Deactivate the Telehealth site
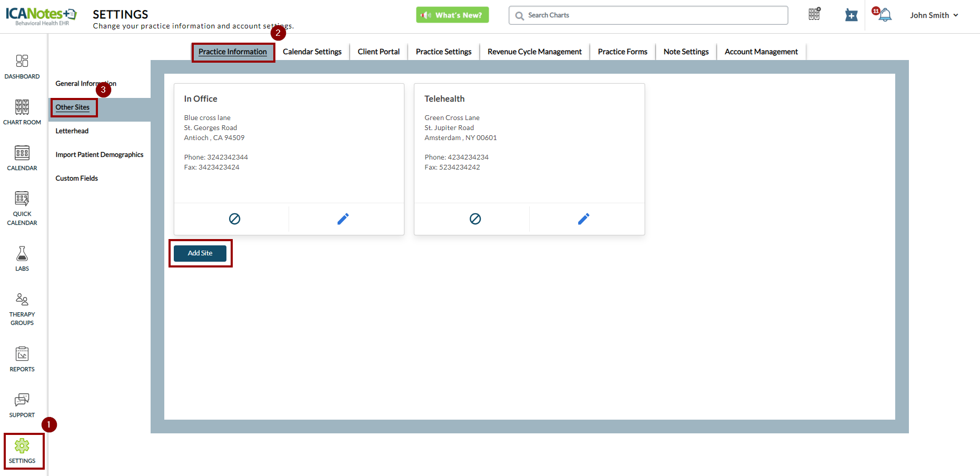The width and height of the screenshot is (980, 476). point(476,219)
